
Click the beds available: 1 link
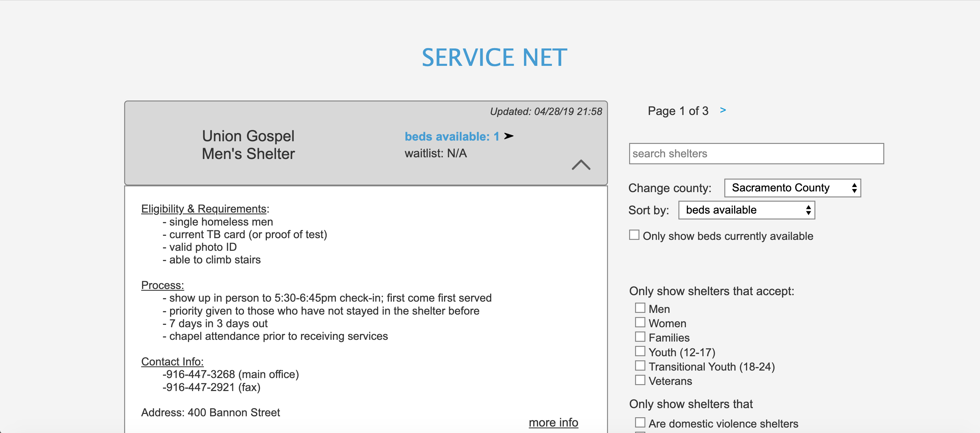[x=452, y=136]
